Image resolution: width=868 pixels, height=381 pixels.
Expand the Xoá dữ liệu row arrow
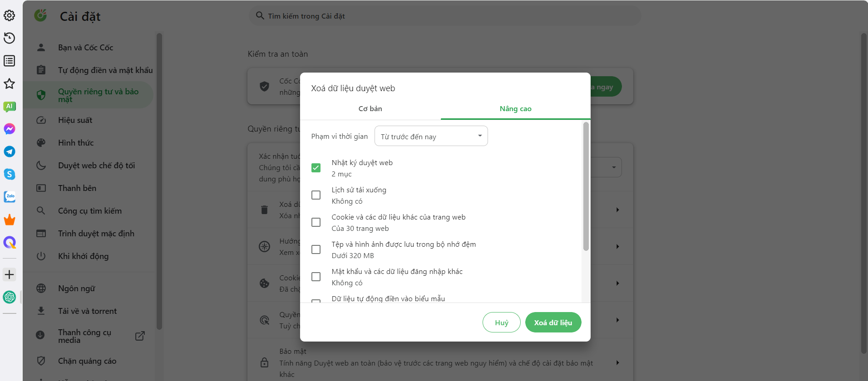coord(617,210)
